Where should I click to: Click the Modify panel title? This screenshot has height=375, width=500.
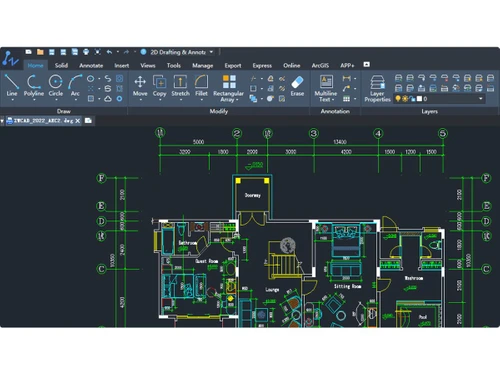[219, 111]
